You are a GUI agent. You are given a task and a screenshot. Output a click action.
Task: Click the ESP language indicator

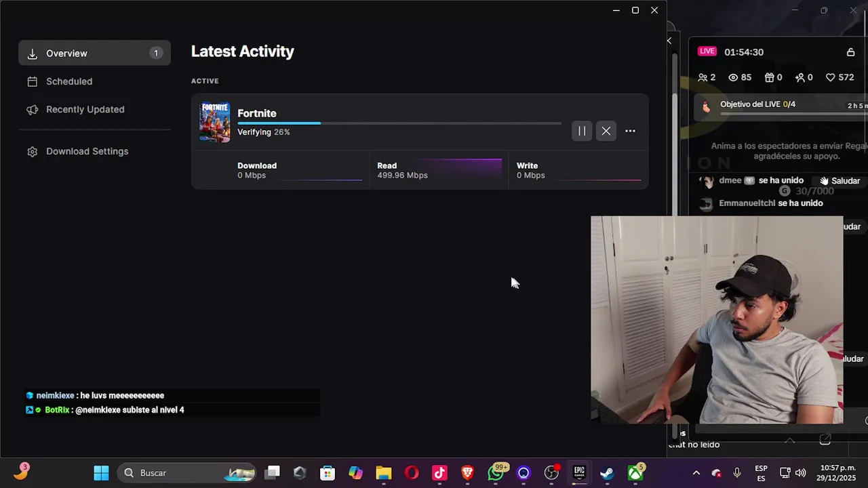[x=761, y=473]
